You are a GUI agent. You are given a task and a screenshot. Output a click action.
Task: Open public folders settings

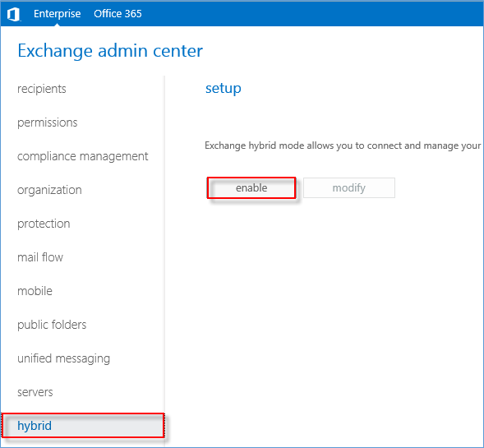click(x=52, y=325)
